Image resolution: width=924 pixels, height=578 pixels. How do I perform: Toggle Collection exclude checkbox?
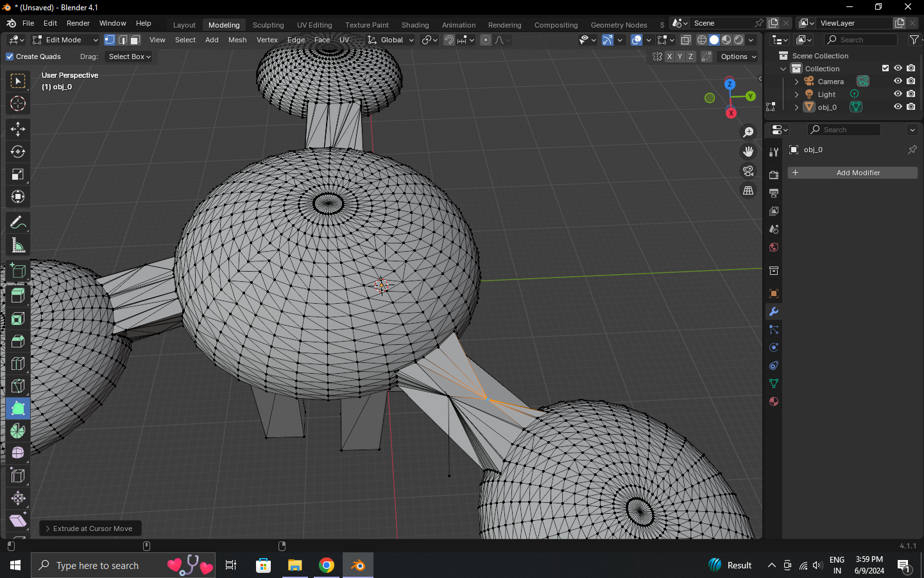click(x=886, y=68)
